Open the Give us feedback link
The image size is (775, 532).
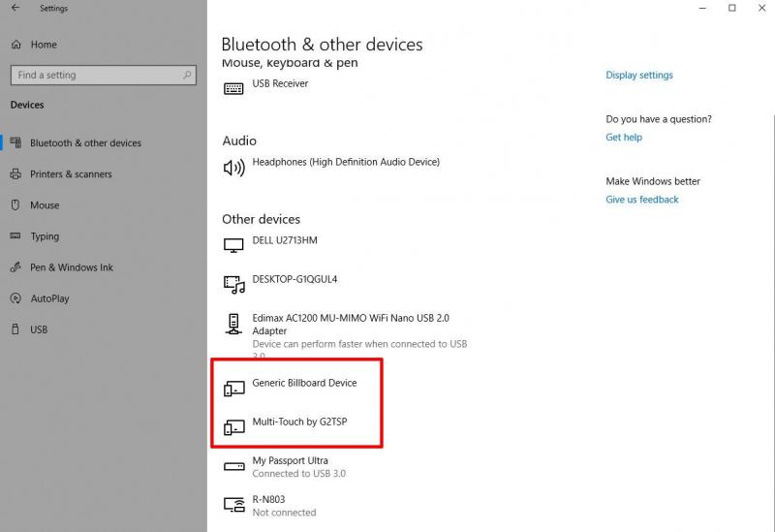pos(642,200)
